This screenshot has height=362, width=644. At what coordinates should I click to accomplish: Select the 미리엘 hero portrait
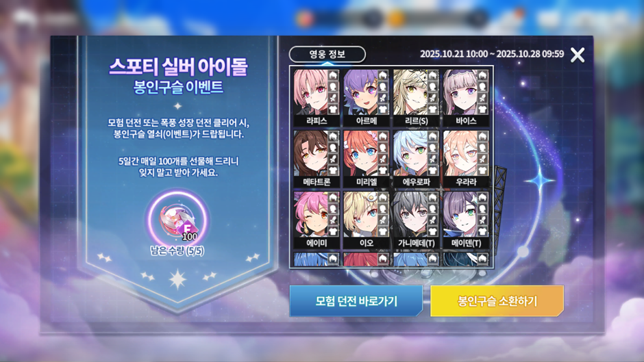pos(367,159)
